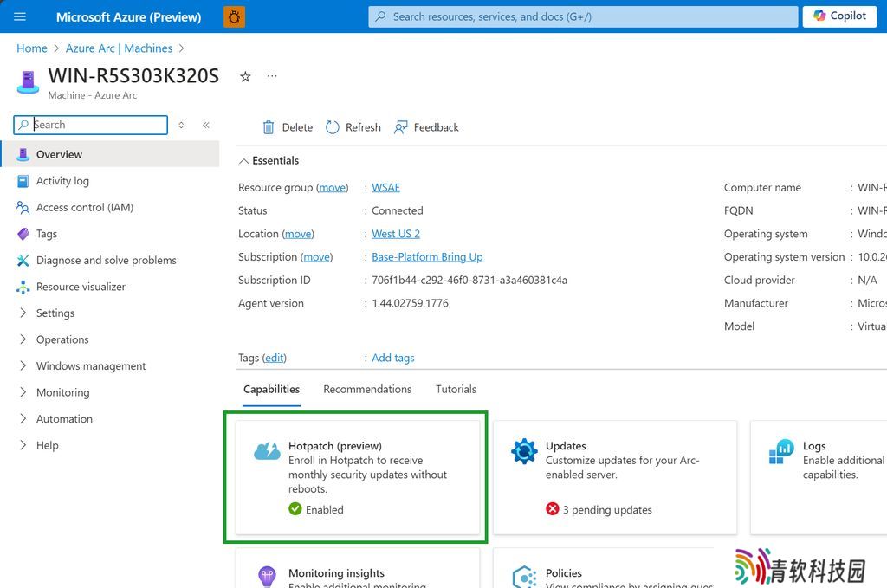The image size is (887, 588).
Task: Click the WIN-R5S303K320S machine icon
Action: click(28, 82)
